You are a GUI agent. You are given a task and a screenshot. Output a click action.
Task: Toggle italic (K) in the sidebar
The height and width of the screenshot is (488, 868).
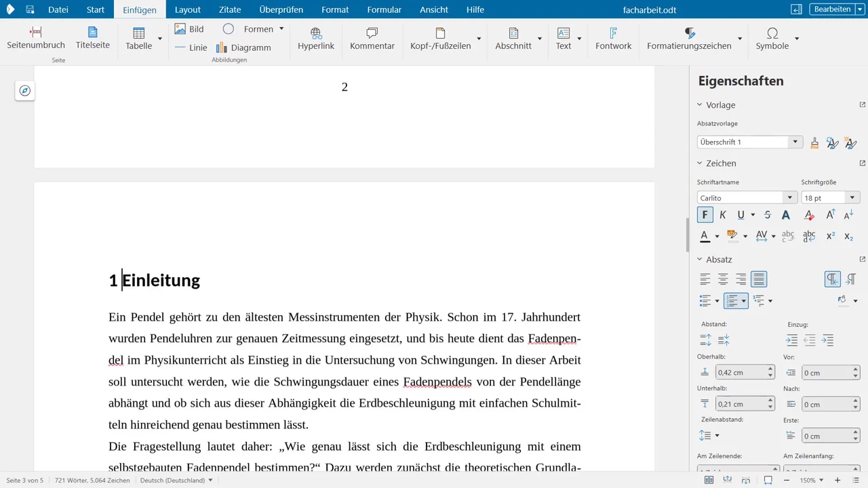723,215
